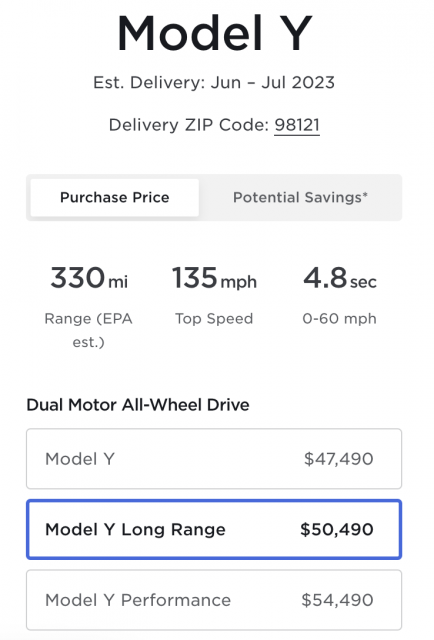Screen dimensions: 434x640
Task: Select the base Model Y trim option
Action: [214, 459]
